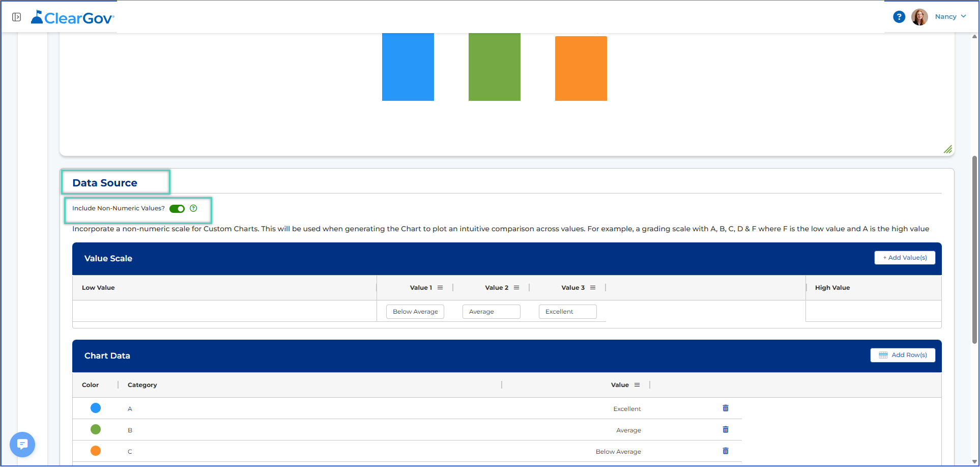The image size is (980, 467).
Task: Open the Chart Data Value column menu
Action: [637, 385]
